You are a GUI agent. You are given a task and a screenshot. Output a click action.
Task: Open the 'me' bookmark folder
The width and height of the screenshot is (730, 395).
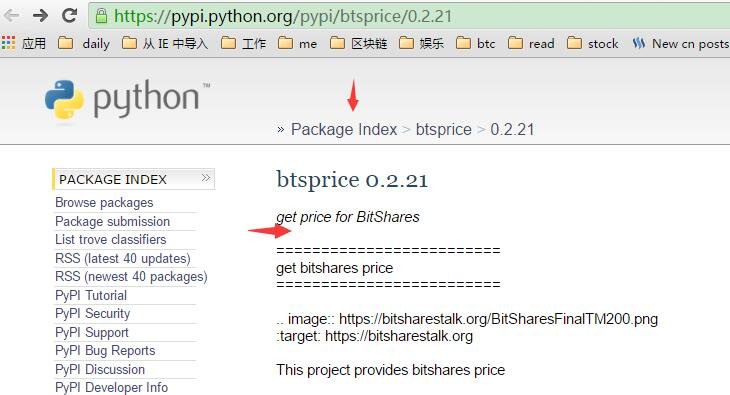click(x=297, y=43)
